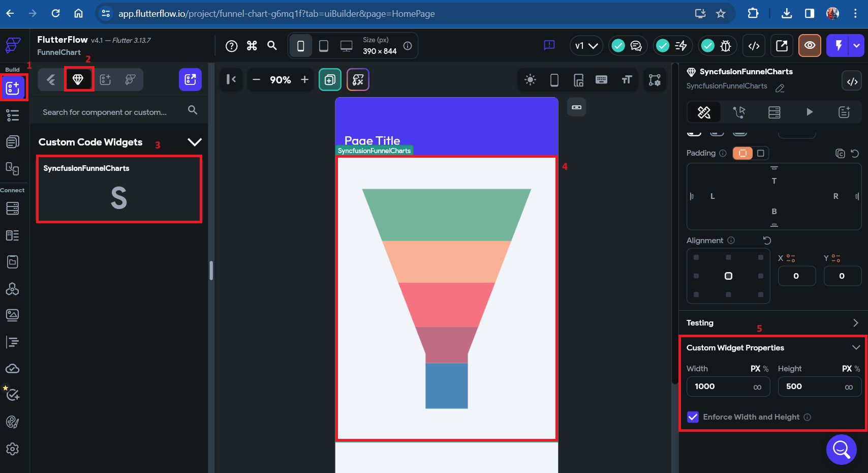Open the feedback report icon
The image size is (868, 473).
pos(549,45)
